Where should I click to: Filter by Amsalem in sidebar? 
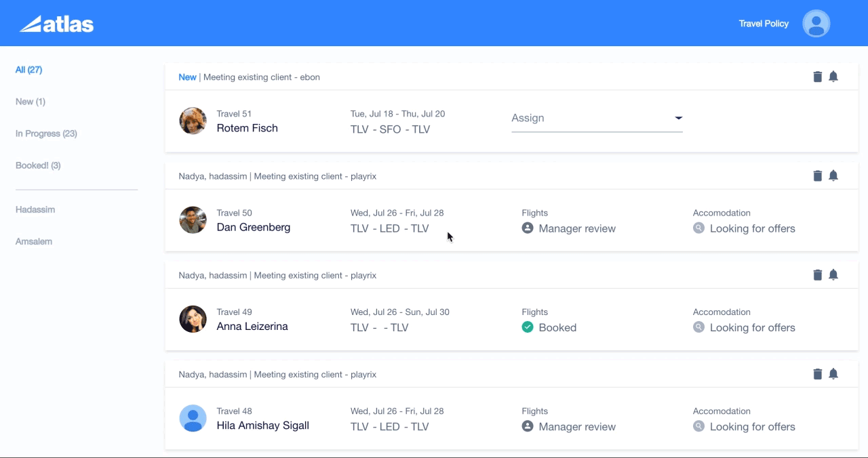coord(34,241)
